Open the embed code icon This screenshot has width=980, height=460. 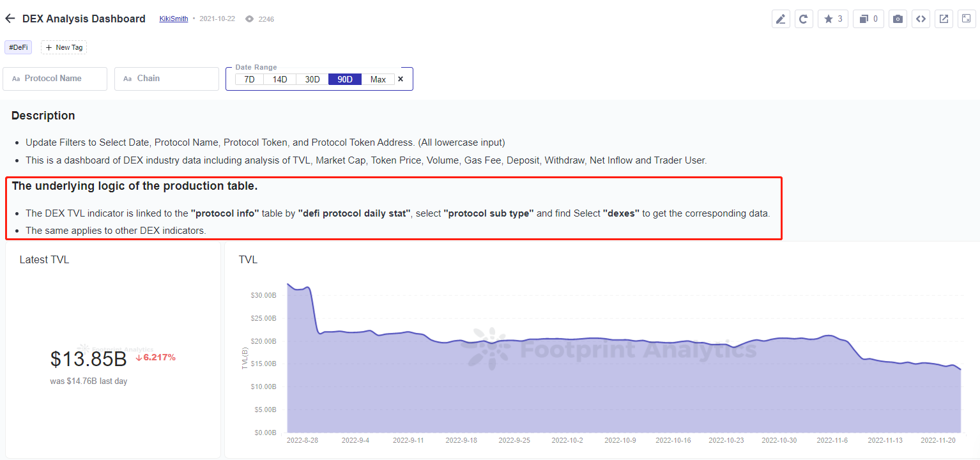[921, 19]
